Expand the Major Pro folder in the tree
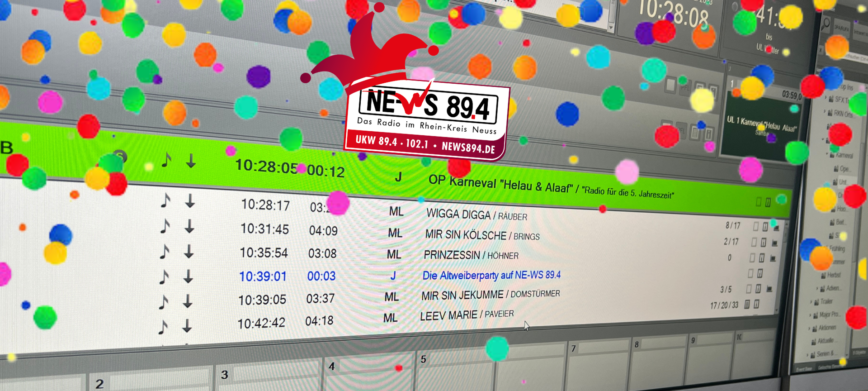Image resolution: width=868 pixels, height=391 pixels. 809,315
